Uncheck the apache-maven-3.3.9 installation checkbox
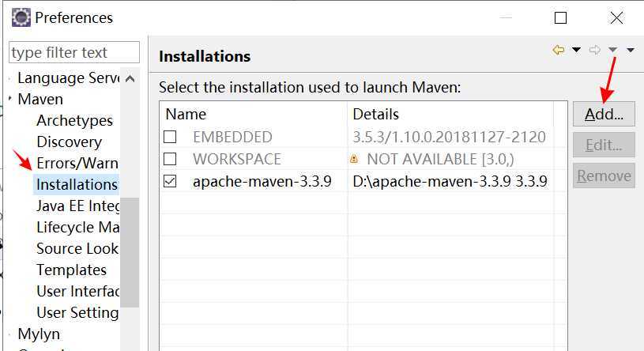 click(170, 181)
